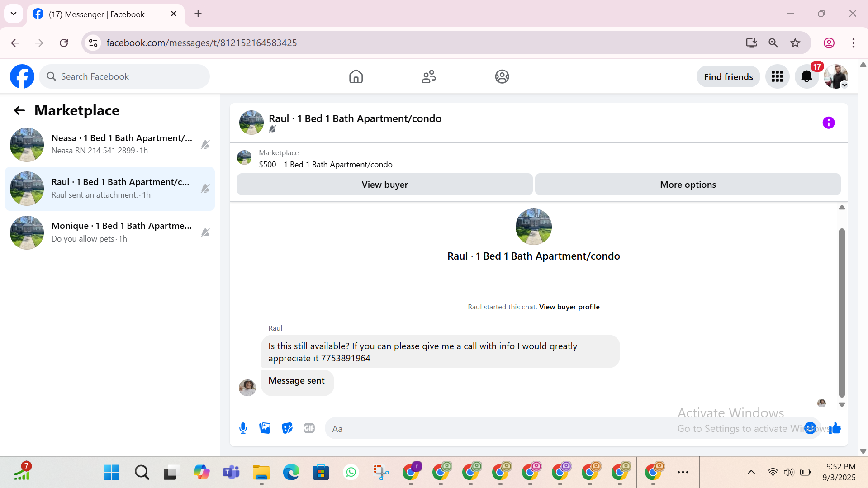This screenshot has height=488, width=868.
Task: Open a new browser tab
Action: (x=198, y=14)
